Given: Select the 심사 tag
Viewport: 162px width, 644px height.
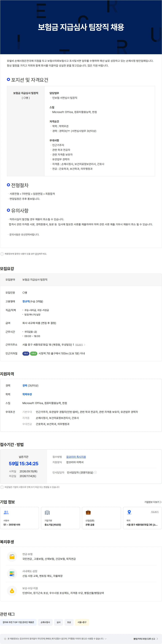Looking at the screenshot, I should 58,622.
